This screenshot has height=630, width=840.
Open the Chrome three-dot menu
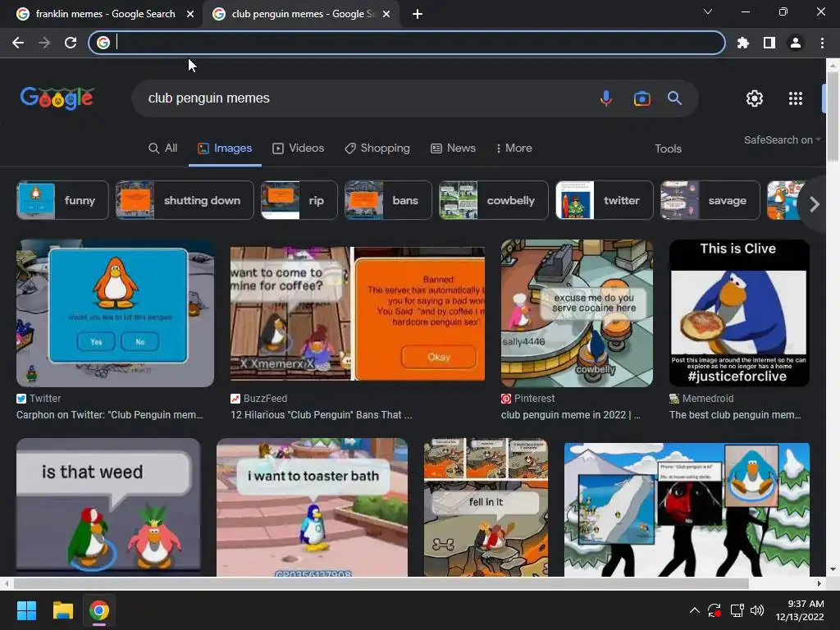(x=822, y=43)
